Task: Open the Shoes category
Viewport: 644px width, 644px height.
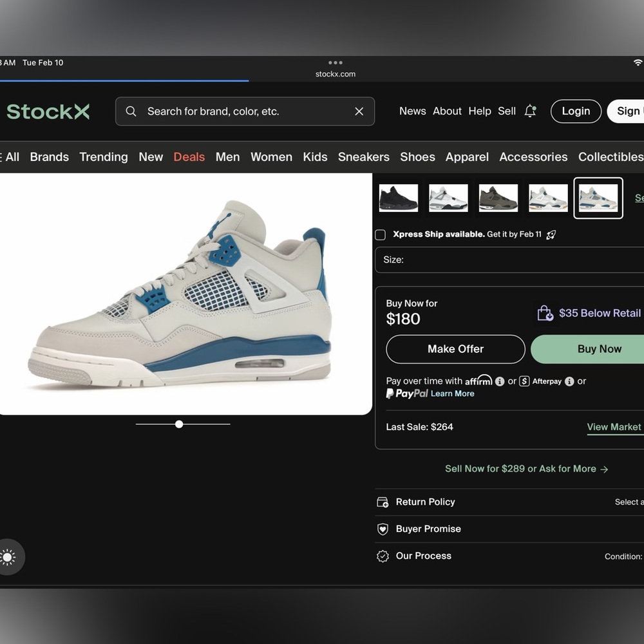Action: coord(417,157)
